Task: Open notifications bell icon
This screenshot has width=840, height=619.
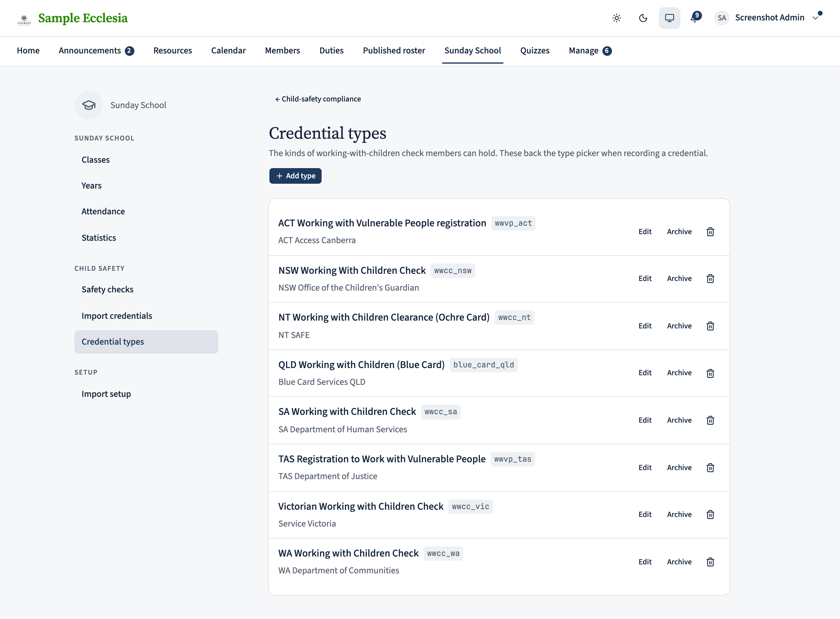Action: click(695, 18)
